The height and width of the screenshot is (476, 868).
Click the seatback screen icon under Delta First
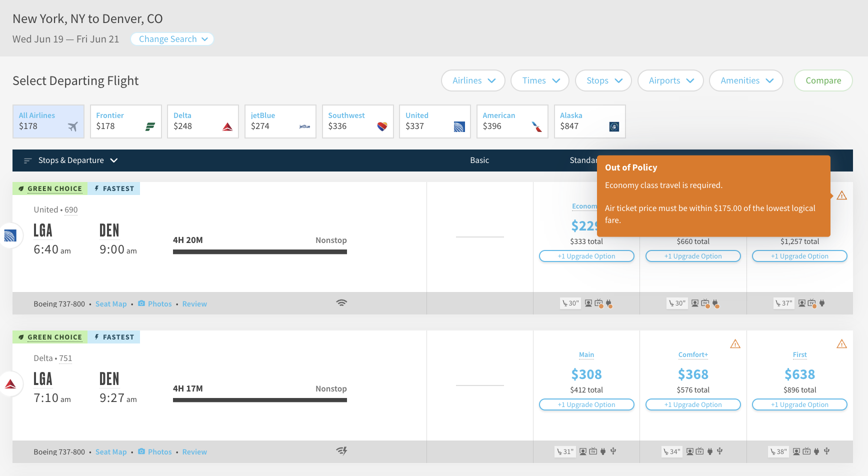tap(796, 451)
